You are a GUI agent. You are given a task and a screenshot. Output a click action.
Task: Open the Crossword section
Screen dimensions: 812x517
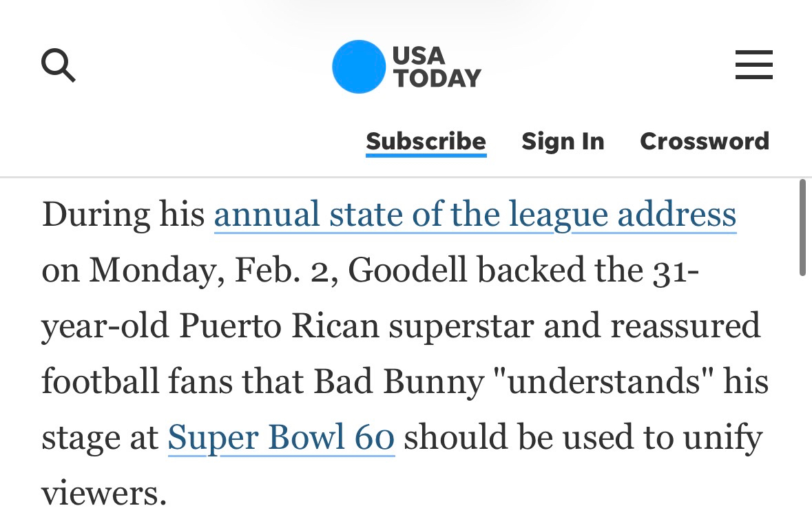pyautogui.click(x=704, y=141)
